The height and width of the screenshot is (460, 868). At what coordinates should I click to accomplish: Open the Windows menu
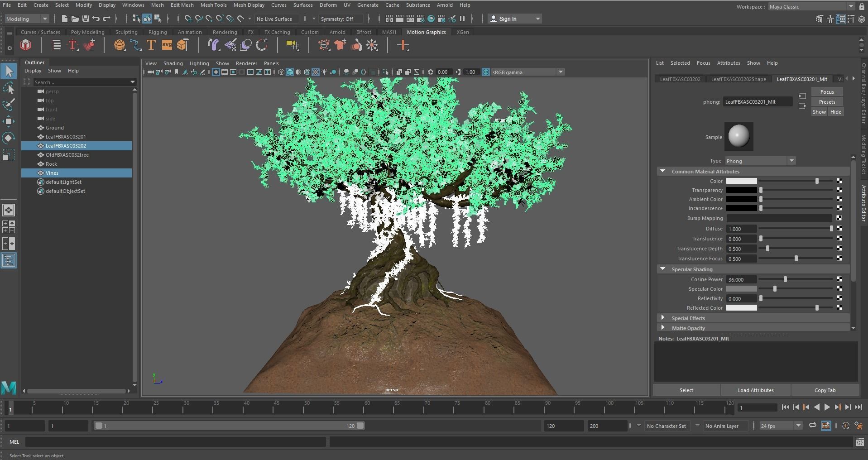[133, 5]
